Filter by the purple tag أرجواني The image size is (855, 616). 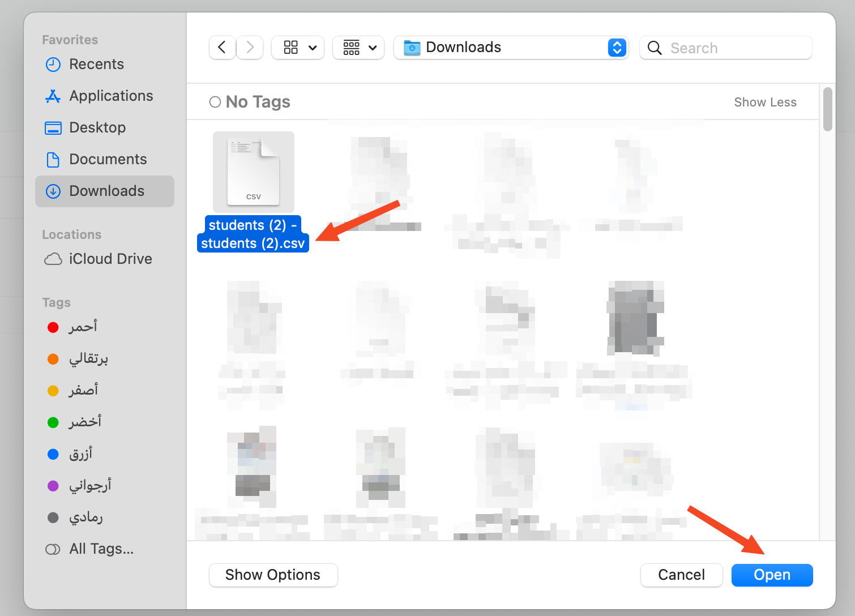click(x=105, y=486)
